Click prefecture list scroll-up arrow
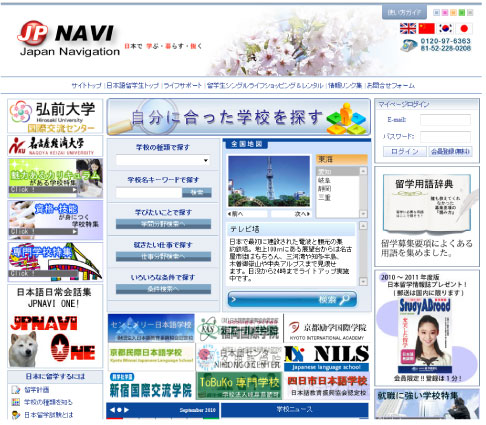This screenshot has width=486, height=425. [x=363, y=171]
